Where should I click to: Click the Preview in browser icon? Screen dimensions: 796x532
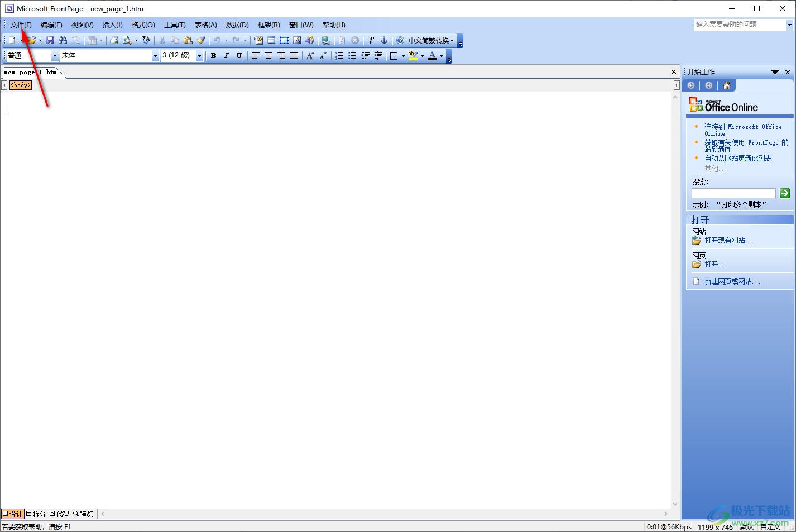[127, 40]
